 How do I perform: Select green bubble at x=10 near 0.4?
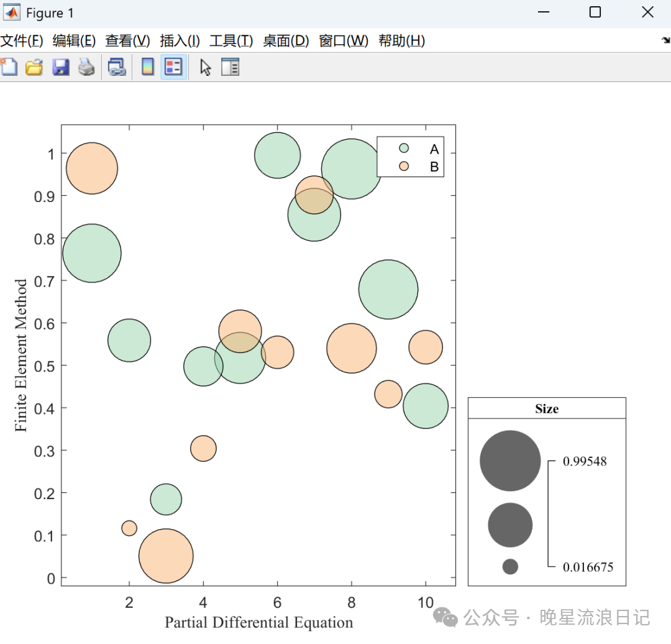[x=426, y=406]
